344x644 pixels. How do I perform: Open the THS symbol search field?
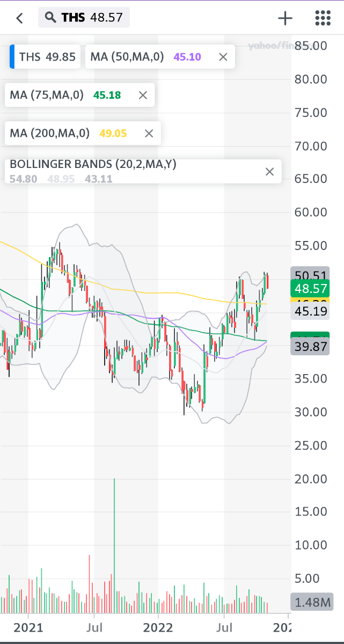point(84,18)
